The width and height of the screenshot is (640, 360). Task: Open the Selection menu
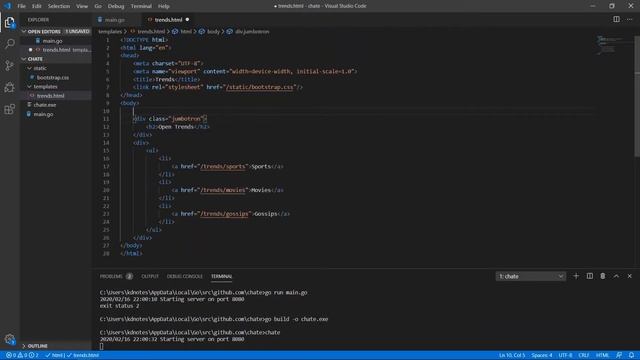(x=59, y=6)
